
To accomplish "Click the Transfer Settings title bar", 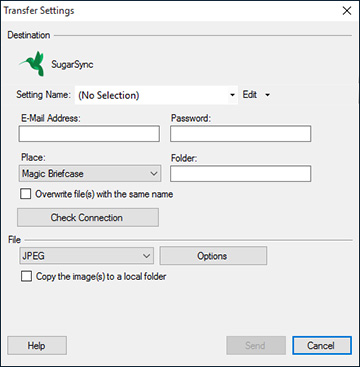I will point(167,11).
